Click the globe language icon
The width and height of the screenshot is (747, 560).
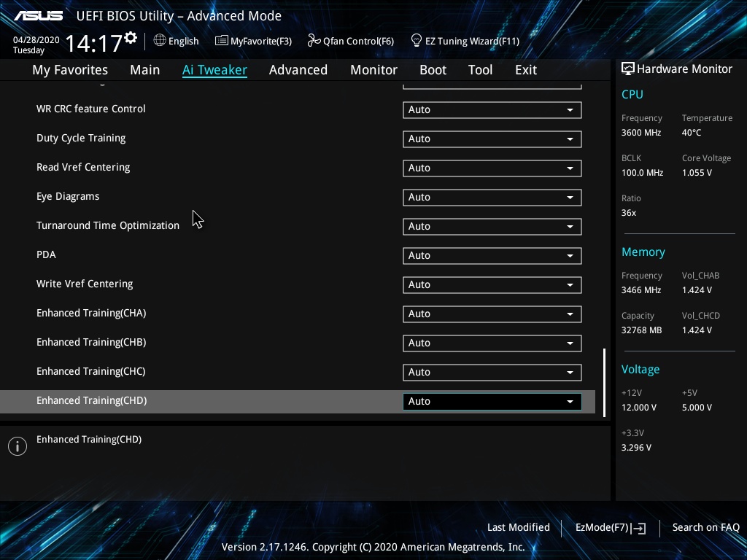pos(160,41)
